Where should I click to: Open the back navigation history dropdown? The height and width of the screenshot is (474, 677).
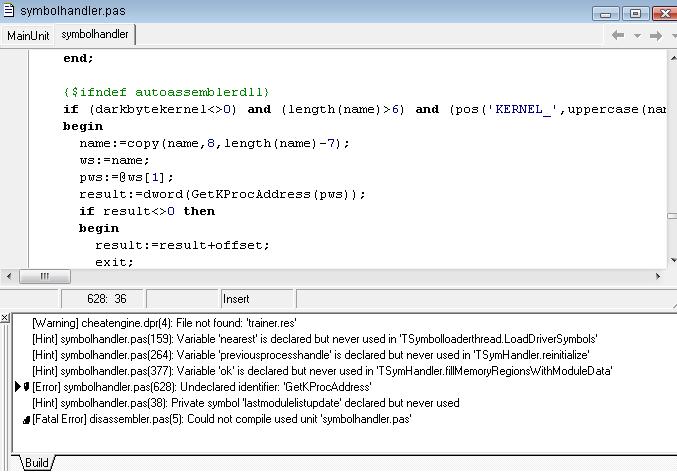(x=636, y=36)
